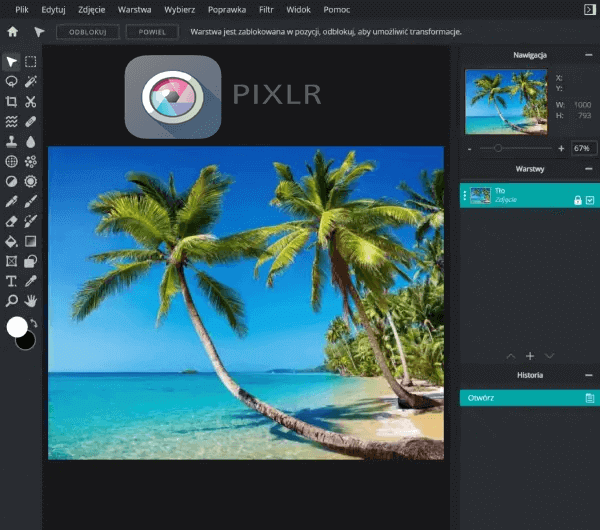Open the Warstwa menu
600x530 pixels.
coord(134,10)
